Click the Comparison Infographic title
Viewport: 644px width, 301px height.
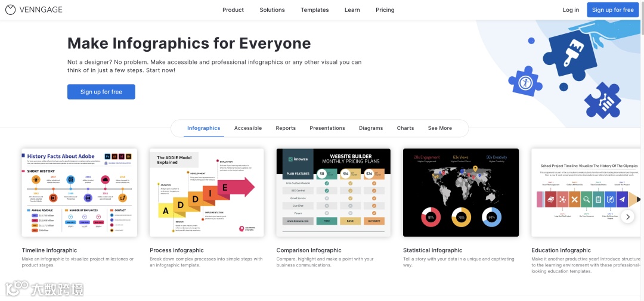coord(309,250)
